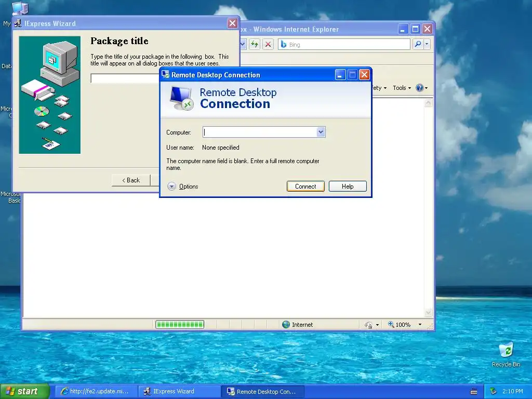Click the Help button in Remote Desktop Connection
Viewport: 532px width, 399px height.
pyautogui.click(x=348, y=187)
